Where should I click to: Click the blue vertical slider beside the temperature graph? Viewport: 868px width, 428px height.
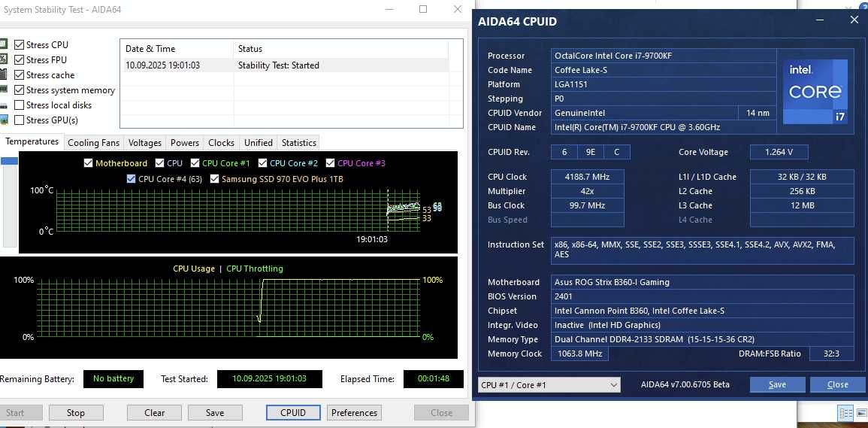[10, 161]
